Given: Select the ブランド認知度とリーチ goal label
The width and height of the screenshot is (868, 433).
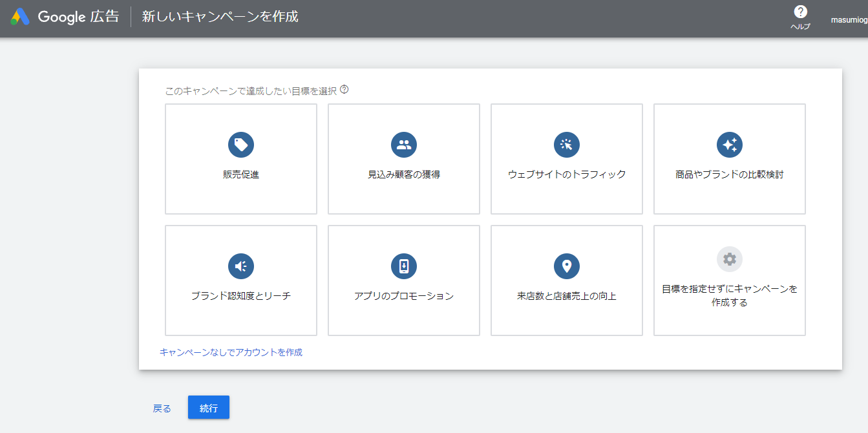Looking at the screenshot, I should 241,296.
